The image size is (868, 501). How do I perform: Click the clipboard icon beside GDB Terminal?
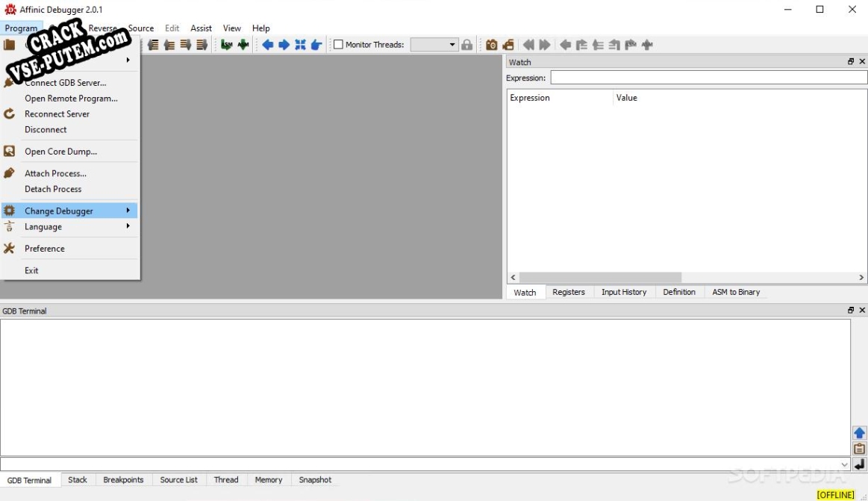(x=859, y=449)
